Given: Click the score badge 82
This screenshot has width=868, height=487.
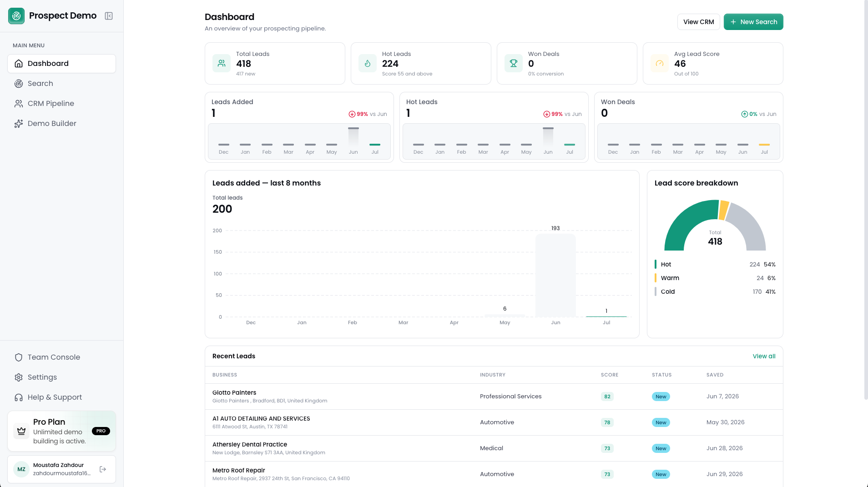Looking at the screenshot, I should (607, 397).
